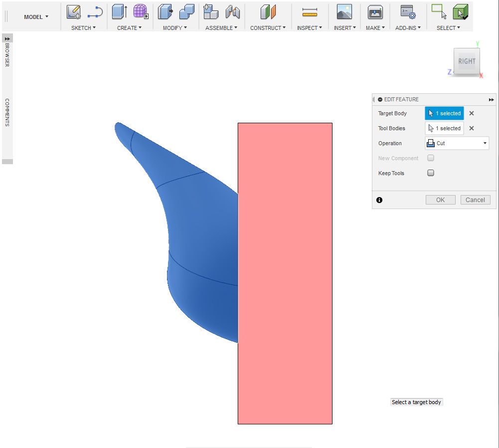Open the ADD-INS menu

408,28
